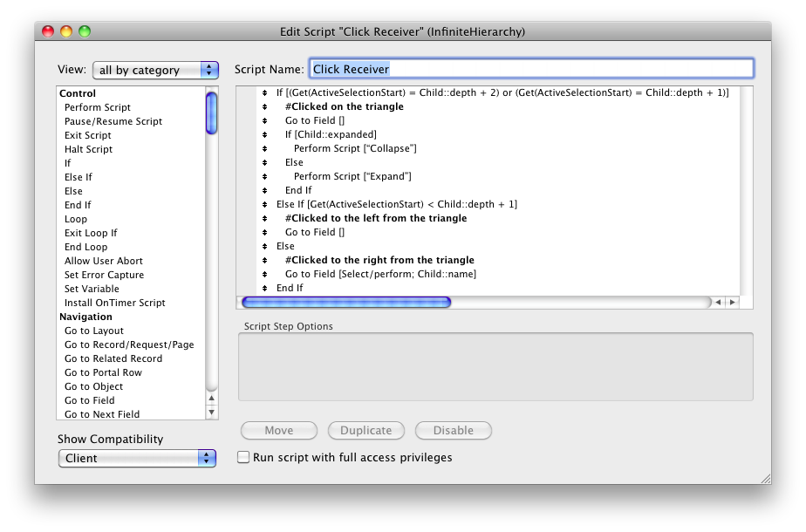Viewport: 806px width, 532px height.
Task: Click drag handle beside 'Go to Field [Select/perform; Child::name]'
Action: point(264,275)
